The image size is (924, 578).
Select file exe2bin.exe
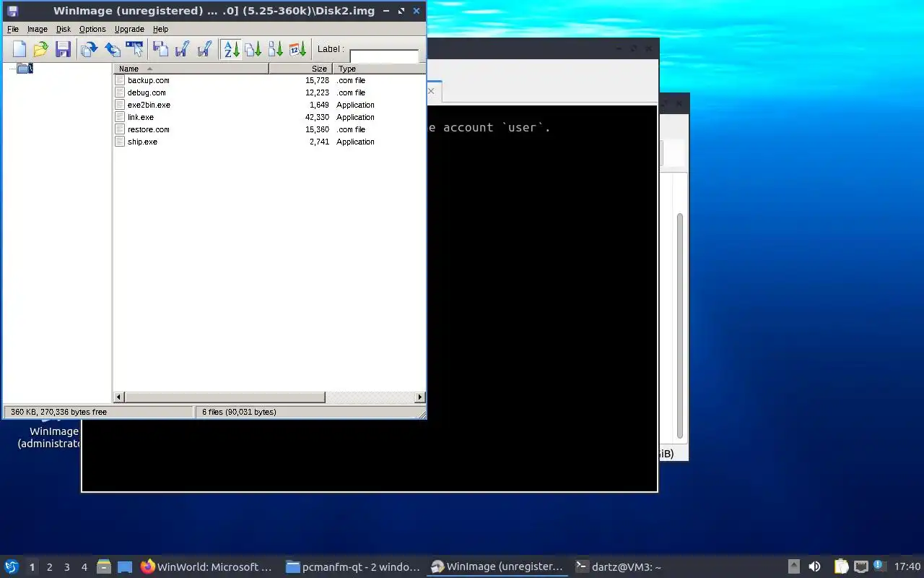[149, 105]
